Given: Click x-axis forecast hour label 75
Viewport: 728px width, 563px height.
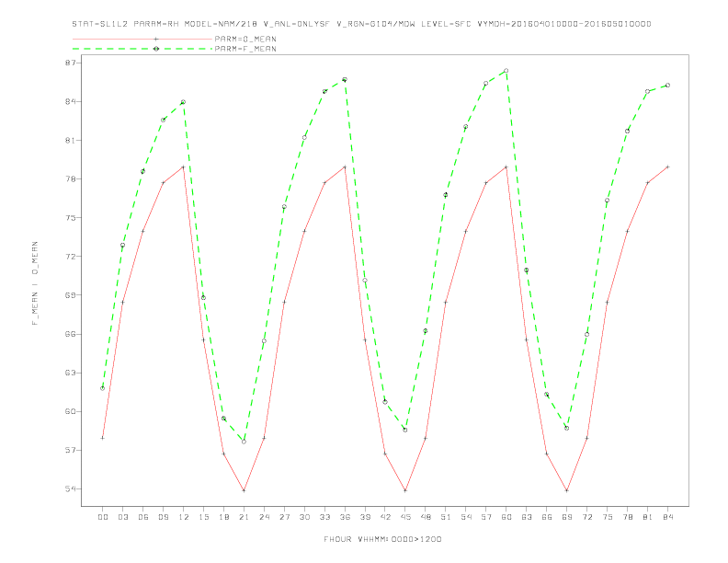Looking at the screenshot, I should click(608, 517).
